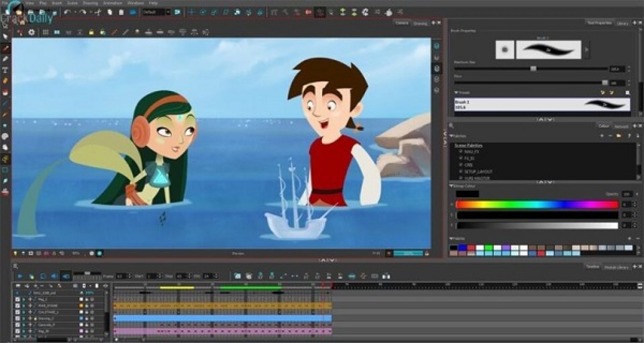Toggle the Loop playback icon

coord(43,276)
